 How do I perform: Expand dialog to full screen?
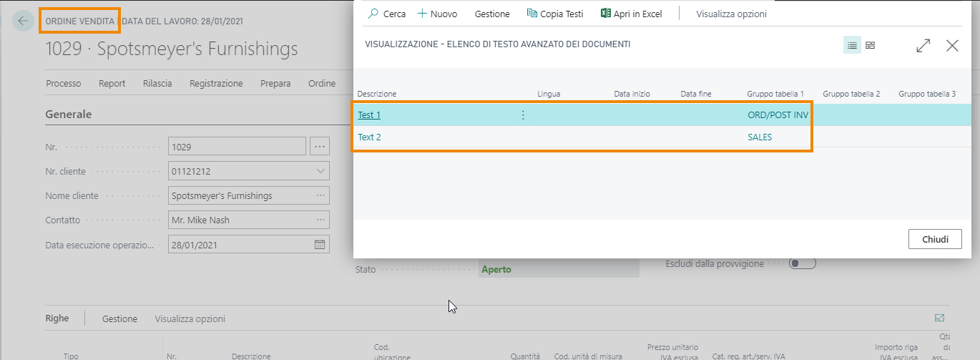(x=923, y=46)
